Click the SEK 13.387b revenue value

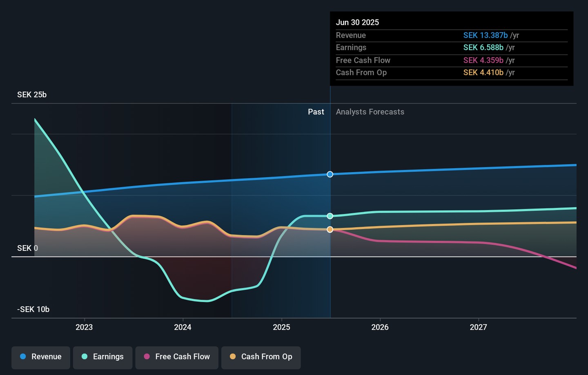[x=485, y=36]
